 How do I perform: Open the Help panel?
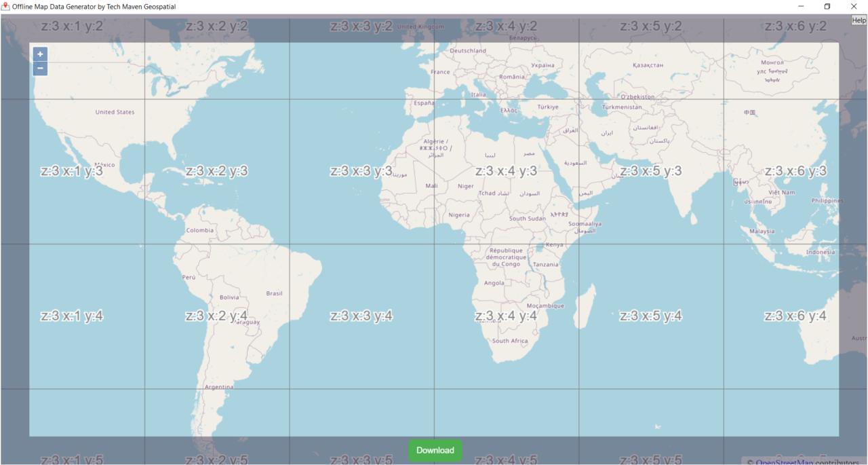click(860, 20)
